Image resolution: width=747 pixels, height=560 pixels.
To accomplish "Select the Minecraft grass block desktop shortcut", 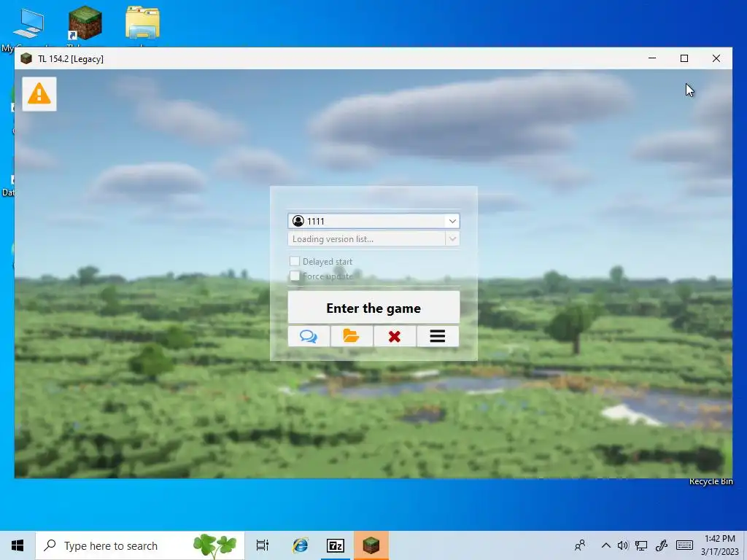I will (x=85, y=23).
